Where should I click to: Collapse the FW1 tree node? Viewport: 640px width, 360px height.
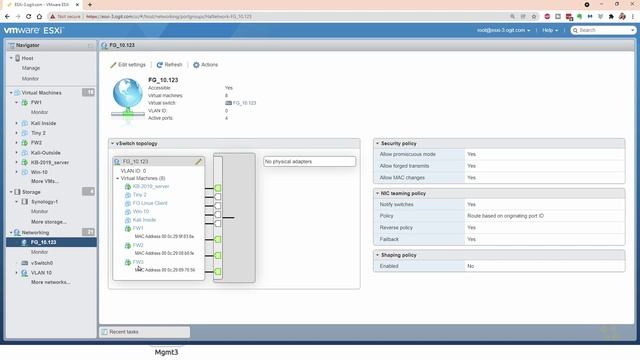click(17, 102)
